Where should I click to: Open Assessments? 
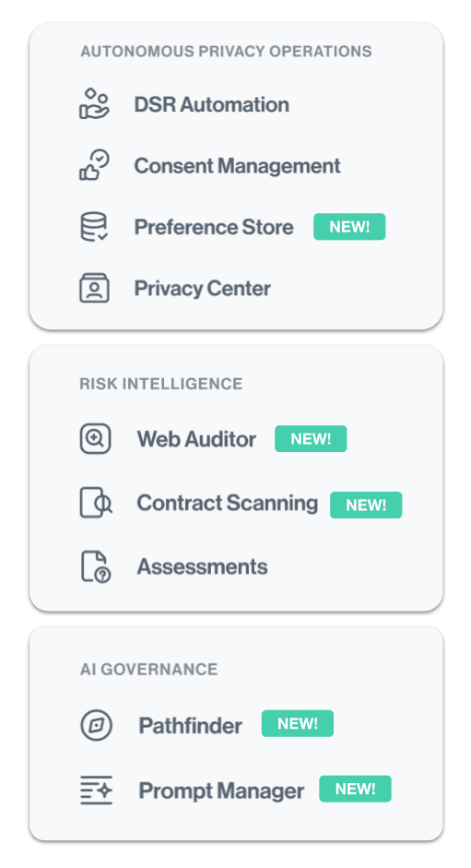tap(203, 567)
